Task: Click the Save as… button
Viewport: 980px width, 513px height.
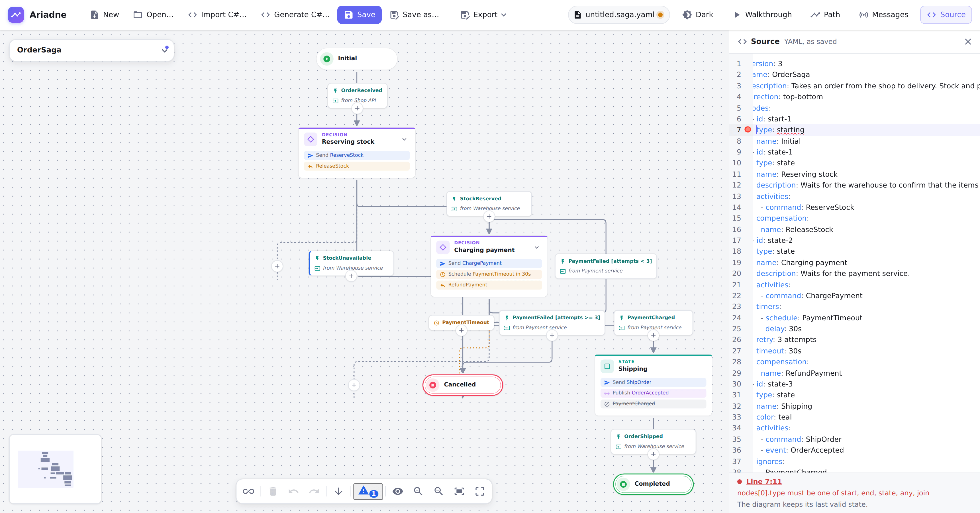Action: [x=414, y=15]
